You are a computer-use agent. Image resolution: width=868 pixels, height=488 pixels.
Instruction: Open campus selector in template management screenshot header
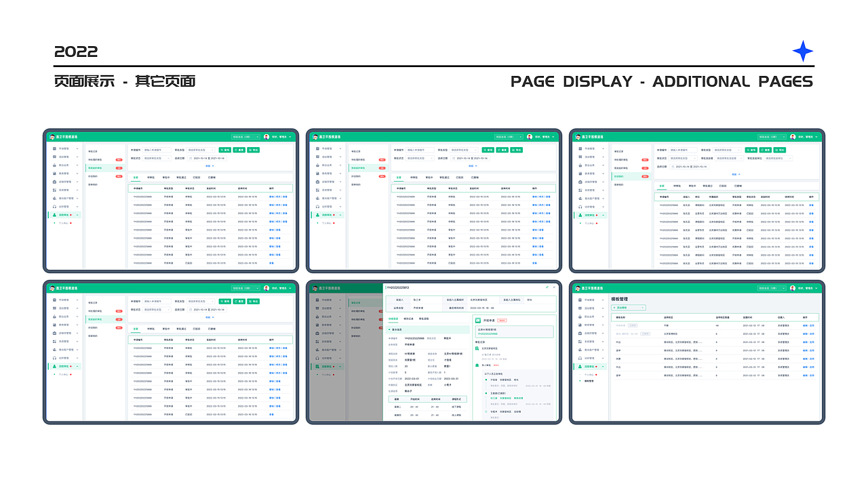point(772,288)
